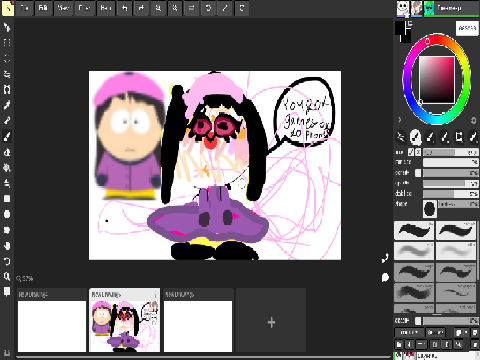Image resolution: width=480 pixels, height=360 pixels.
Task: Click the swap colors icon near swatches
Action: [x=410, y=23]
